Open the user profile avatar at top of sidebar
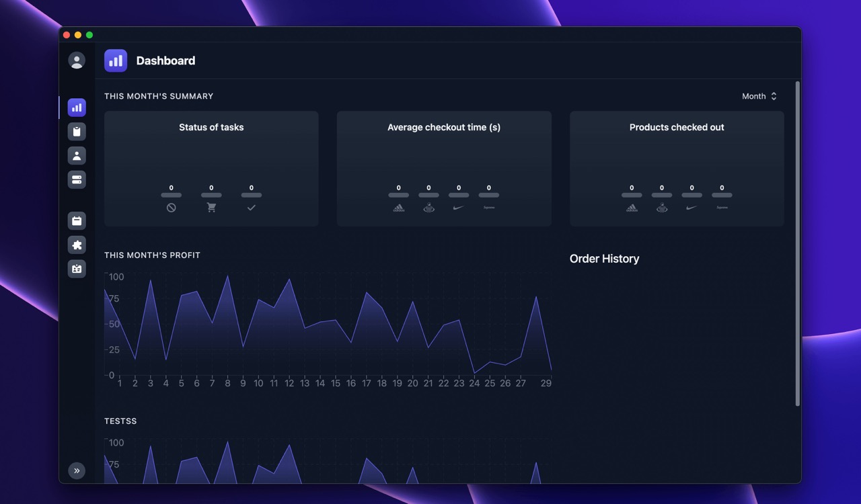Image resolution: width=861 pixels, height=504 pixels. (76, 60)
